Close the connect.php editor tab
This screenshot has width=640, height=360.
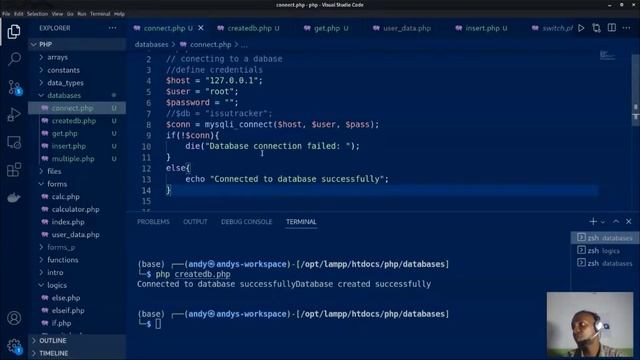(x=201, y=28)
